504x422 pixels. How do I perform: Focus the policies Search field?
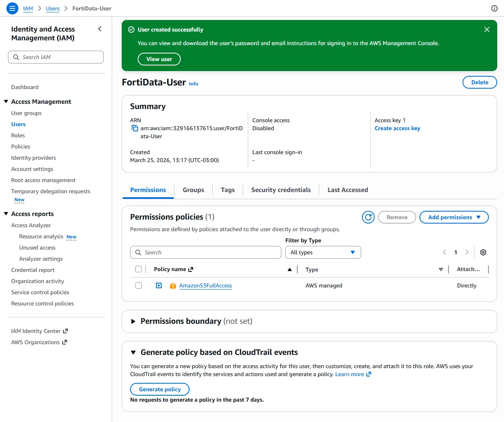[x=206, y=252]
